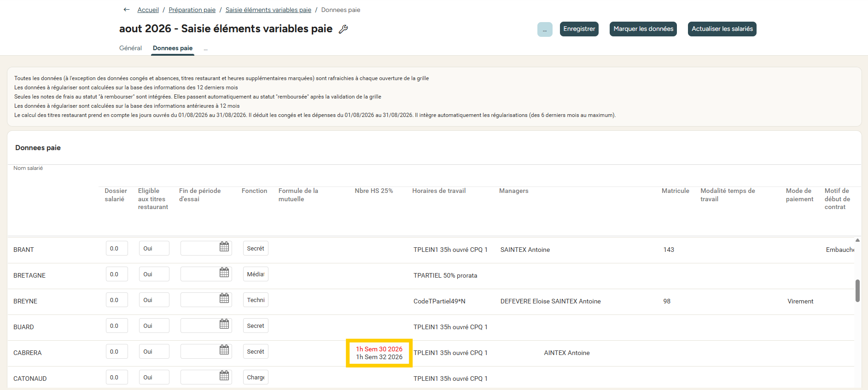Click Horaires de travail column header
Viewport: 868px width, 390px height.
[x=439, y=191]
